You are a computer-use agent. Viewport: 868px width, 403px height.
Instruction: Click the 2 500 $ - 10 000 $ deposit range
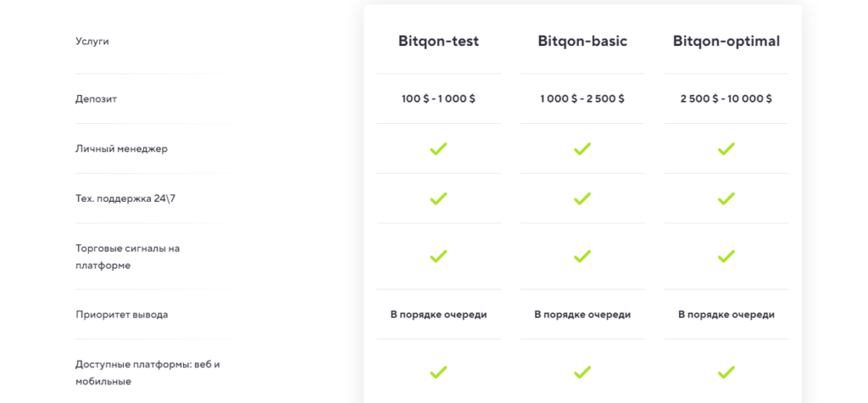click(x=726, y=98)
